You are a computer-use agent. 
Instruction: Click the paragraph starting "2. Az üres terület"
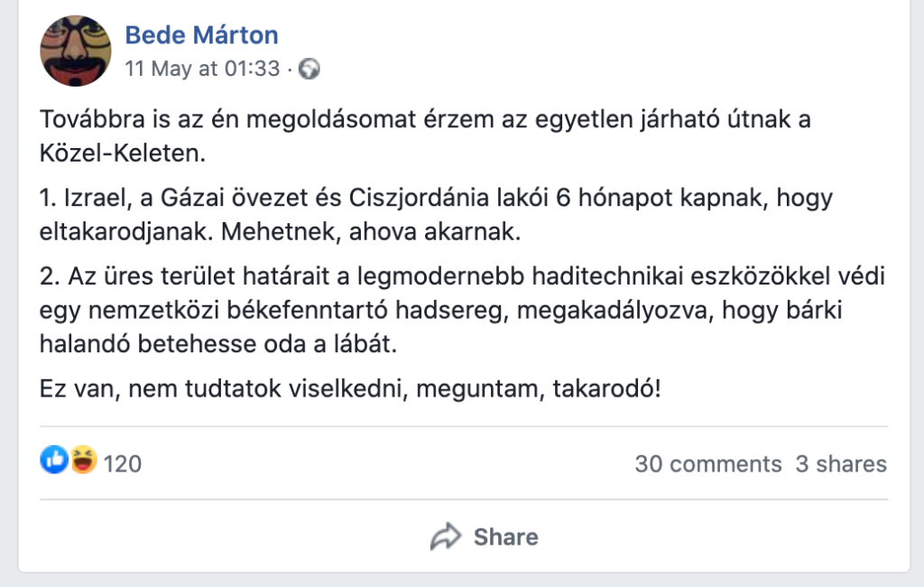pos(463,310)
